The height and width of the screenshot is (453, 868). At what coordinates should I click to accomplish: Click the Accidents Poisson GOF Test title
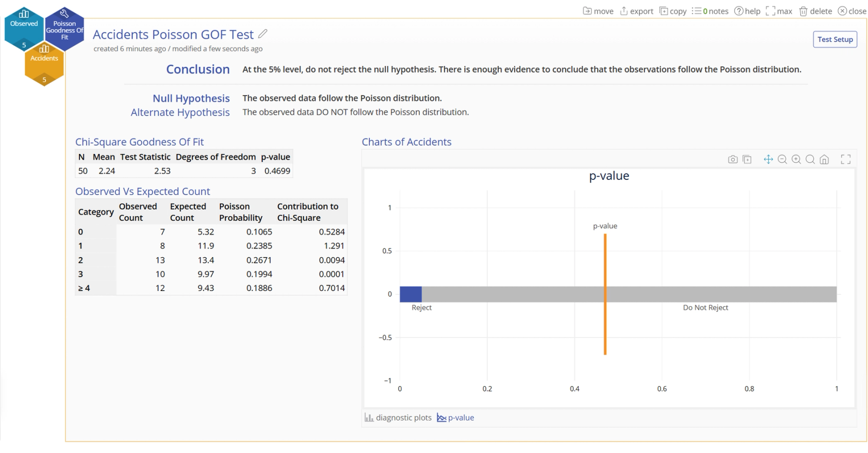[x=173, y=34]
